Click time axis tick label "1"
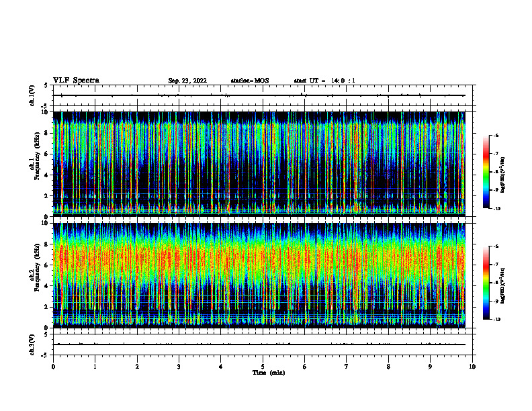 tap(95, 367)
